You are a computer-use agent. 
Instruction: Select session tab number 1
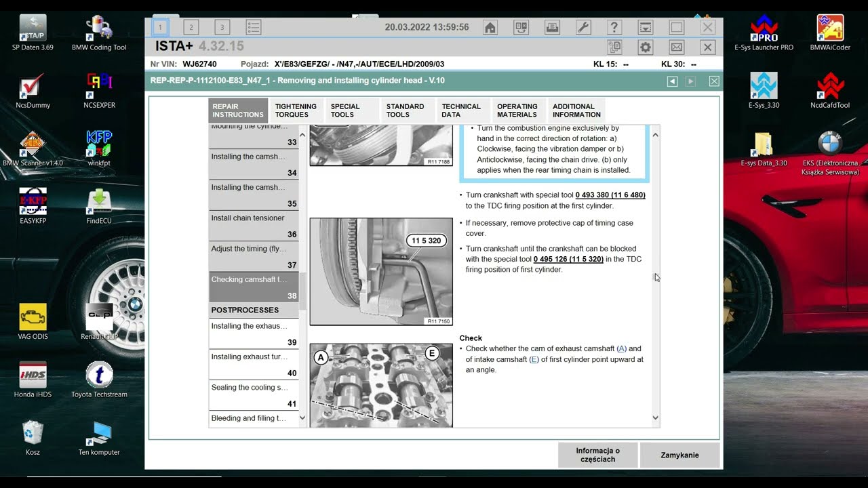coord(160,27)
